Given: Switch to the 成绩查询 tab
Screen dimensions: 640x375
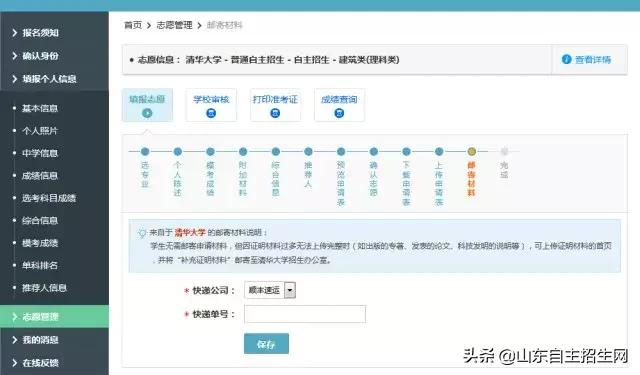Looking at the screenshot, I should point(339,105).
